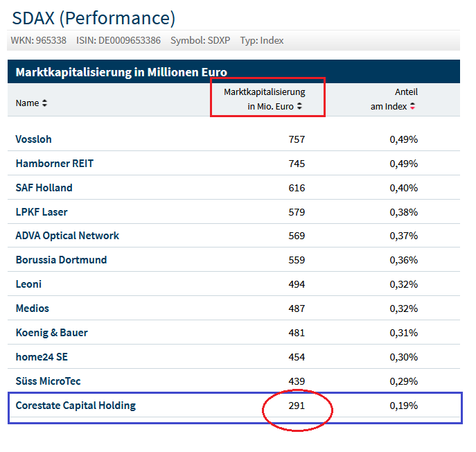The image size is (476, 452).
Task: Open Borussia Dortmund stock link
Action: (61, 260)
